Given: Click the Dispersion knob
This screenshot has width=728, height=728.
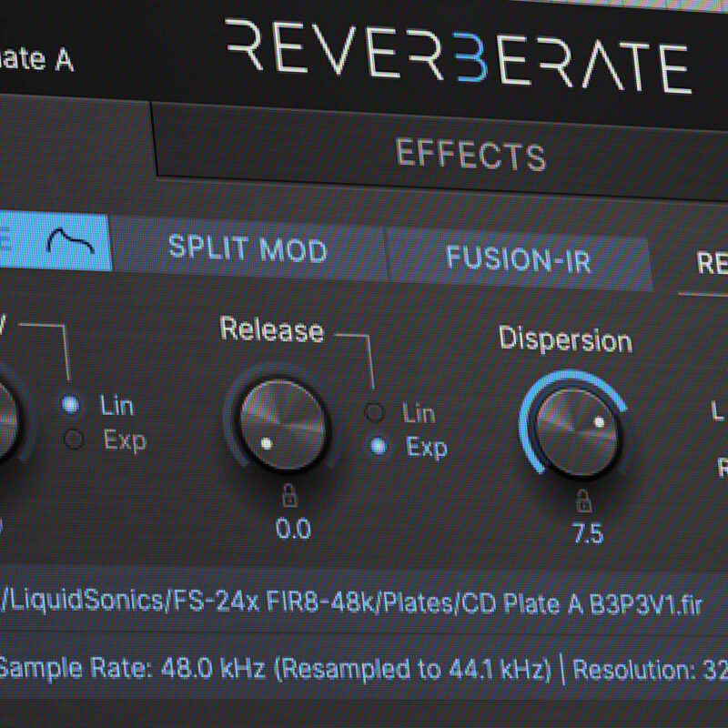Looking at the screenshot, I should pyautogui.click(x=577, y=431).
